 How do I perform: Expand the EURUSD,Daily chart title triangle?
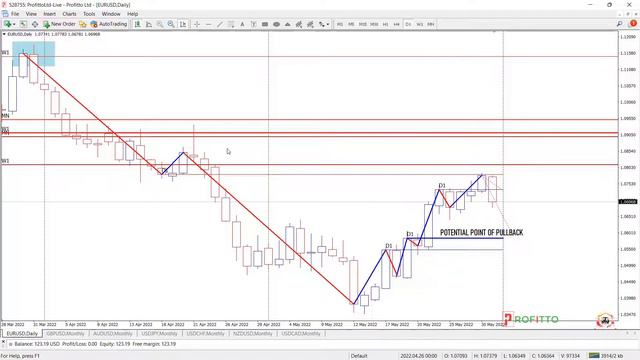4,34
